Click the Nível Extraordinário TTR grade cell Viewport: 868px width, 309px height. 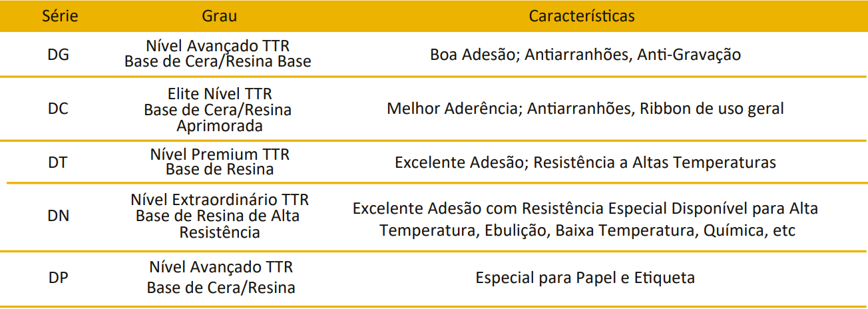click(220, 200)
